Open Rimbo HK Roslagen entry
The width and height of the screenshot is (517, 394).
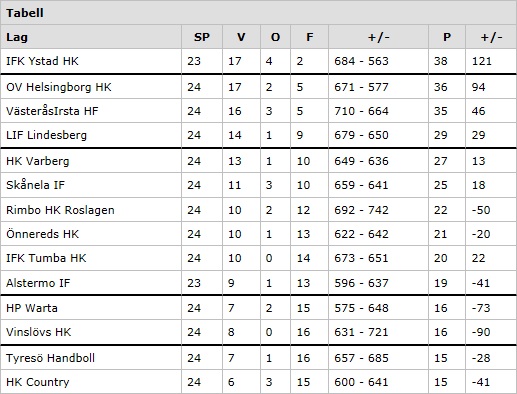(60, 210)
